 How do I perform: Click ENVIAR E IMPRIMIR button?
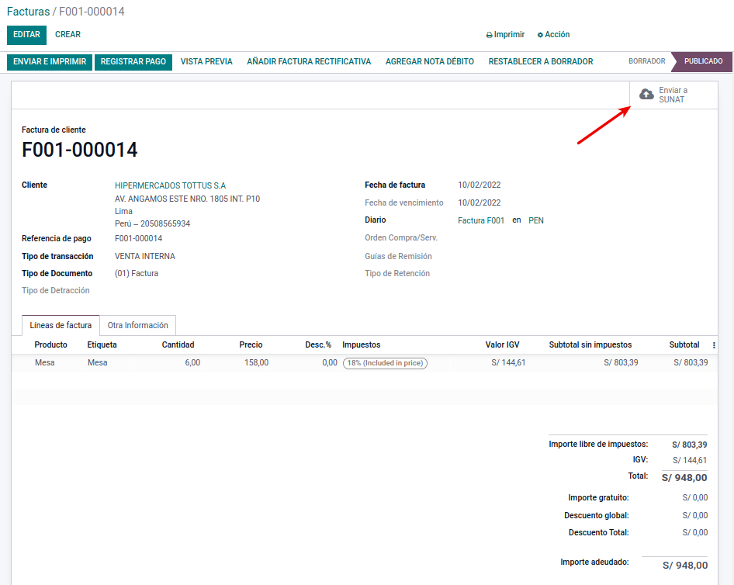point(49,62)
